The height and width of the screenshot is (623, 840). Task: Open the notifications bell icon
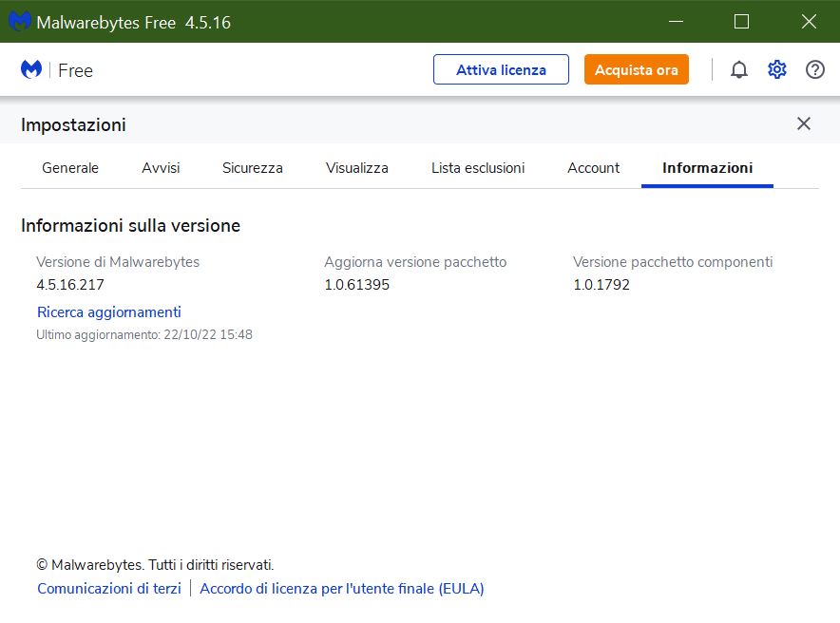point(738,69)
